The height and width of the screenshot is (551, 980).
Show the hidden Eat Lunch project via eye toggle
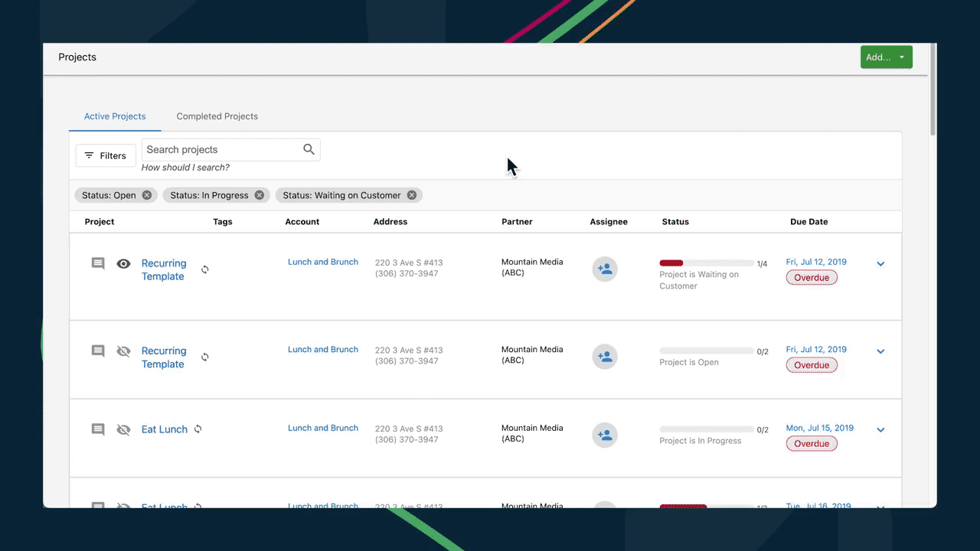tap(123, 429)
